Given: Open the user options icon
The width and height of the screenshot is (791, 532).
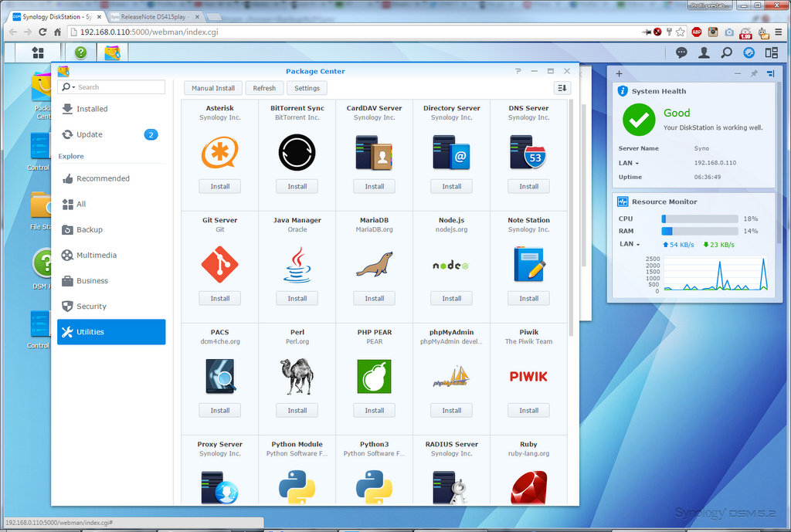Looking at the screenshot, I should (704, 53).
